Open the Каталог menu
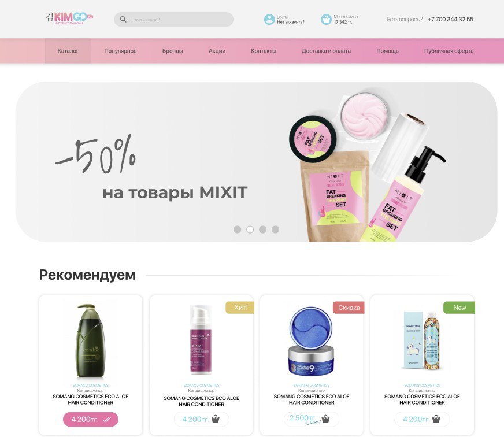The height and width of the screenshot is (437, 504). point(68,51)
